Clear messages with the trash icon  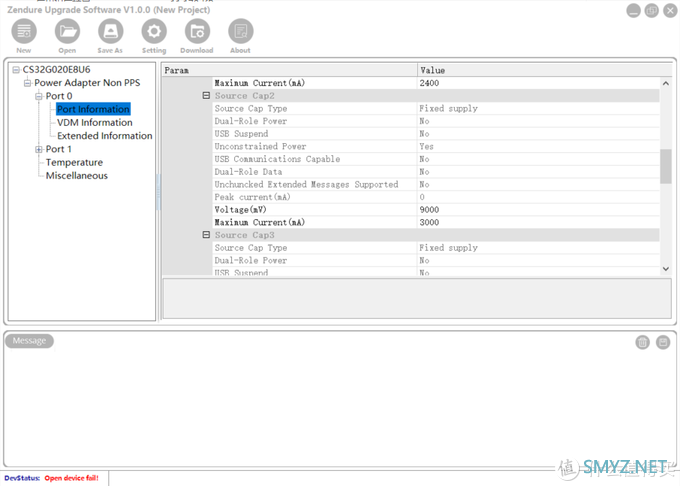pyautogui.click(x=642, y=342)
